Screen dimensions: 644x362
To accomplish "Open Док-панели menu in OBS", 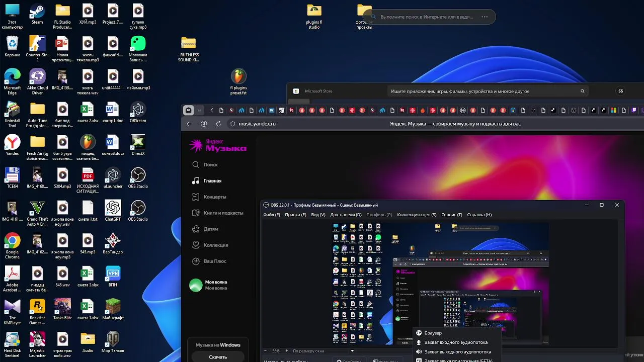I will (x=346, y=215).
